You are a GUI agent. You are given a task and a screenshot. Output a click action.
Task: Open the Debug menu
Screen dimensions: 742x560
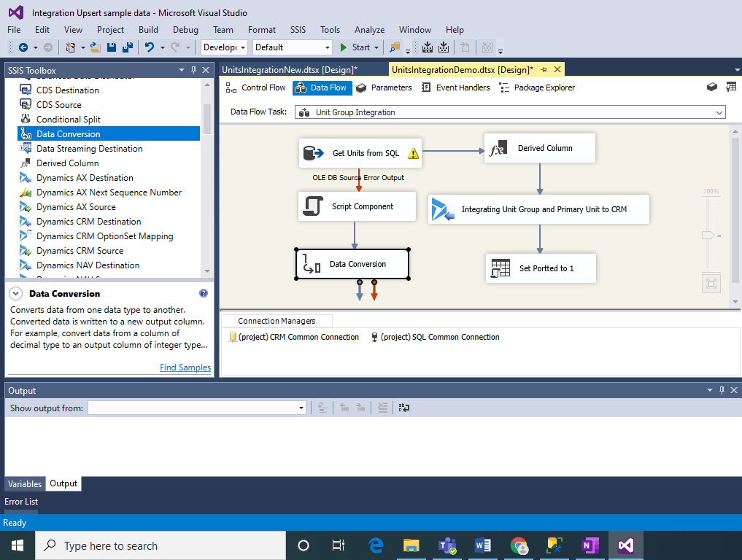[185, 30]
